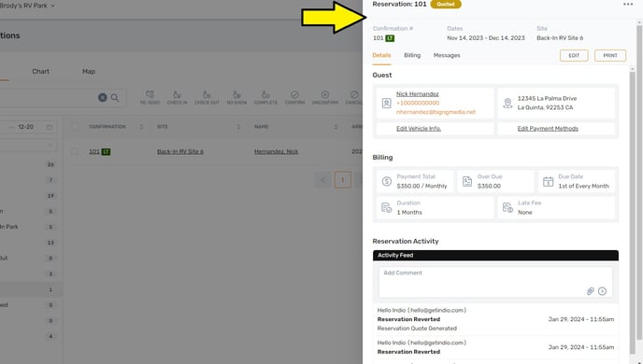
Task: Select the highlighted sidebar row with count 1
Action: (x=31, y=289)
